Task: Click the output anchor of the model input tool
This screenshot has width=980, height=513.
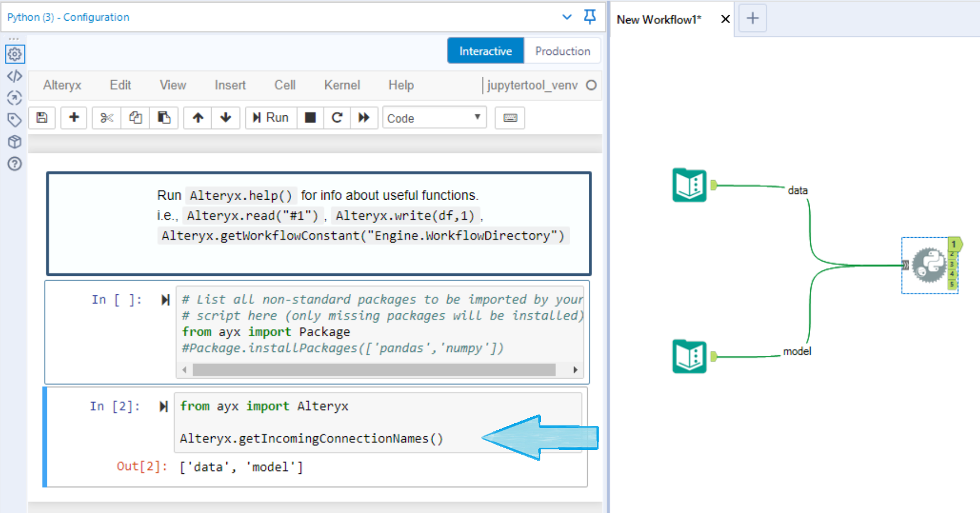Action: 714,357
